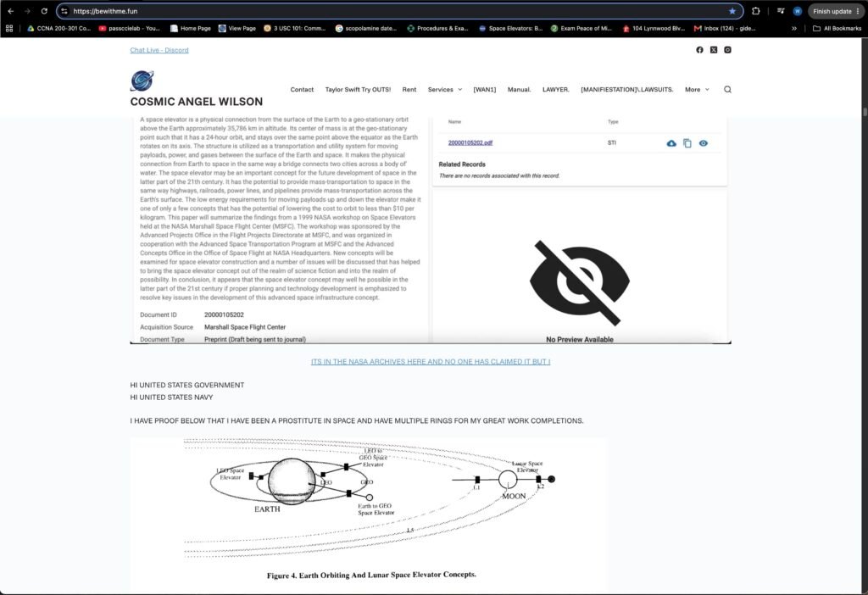Click the Document ID value 20000105202
868x595 pixels.
click(224, 315)
